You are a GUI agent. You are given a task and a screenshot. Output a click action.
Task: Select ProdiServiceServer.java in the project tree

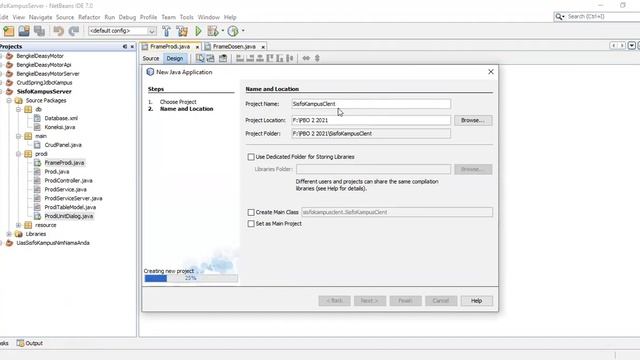(73, 198)
